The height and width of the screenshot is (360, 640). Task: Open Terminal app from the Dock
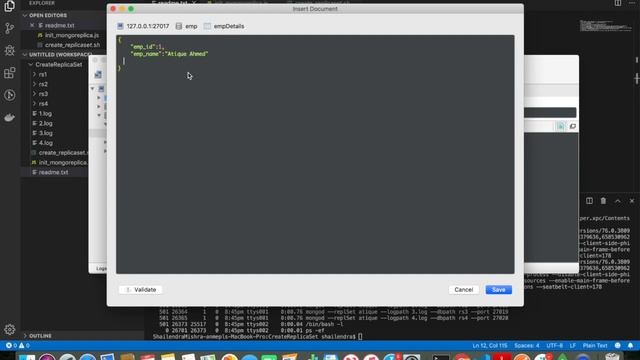[441, 358]
